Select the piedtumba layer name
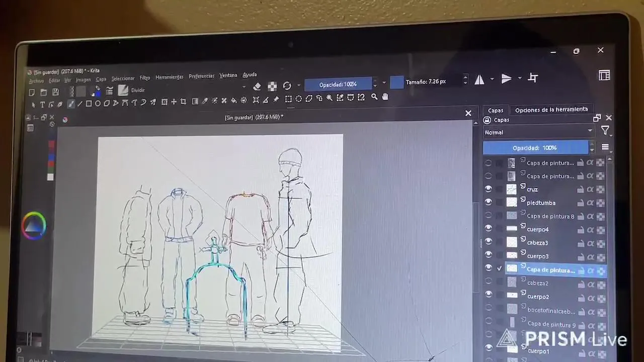 (x=541, y=203)
